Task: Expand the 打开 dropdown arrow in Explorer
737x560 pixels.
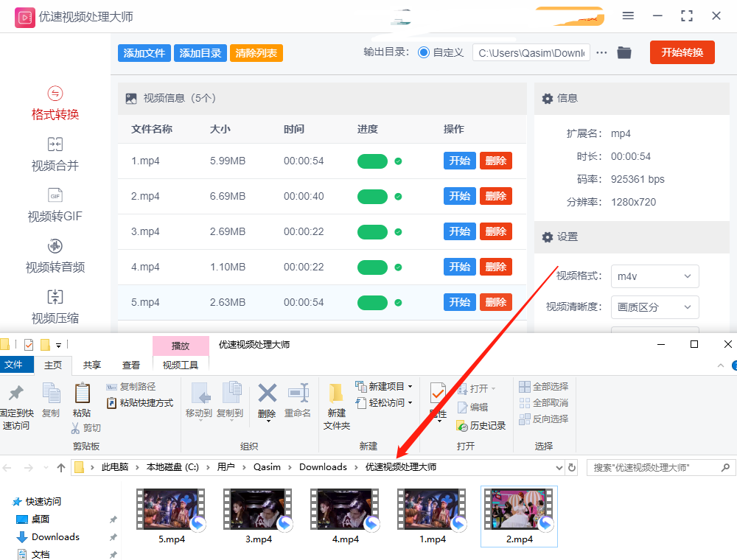Action: coord(494,389)
